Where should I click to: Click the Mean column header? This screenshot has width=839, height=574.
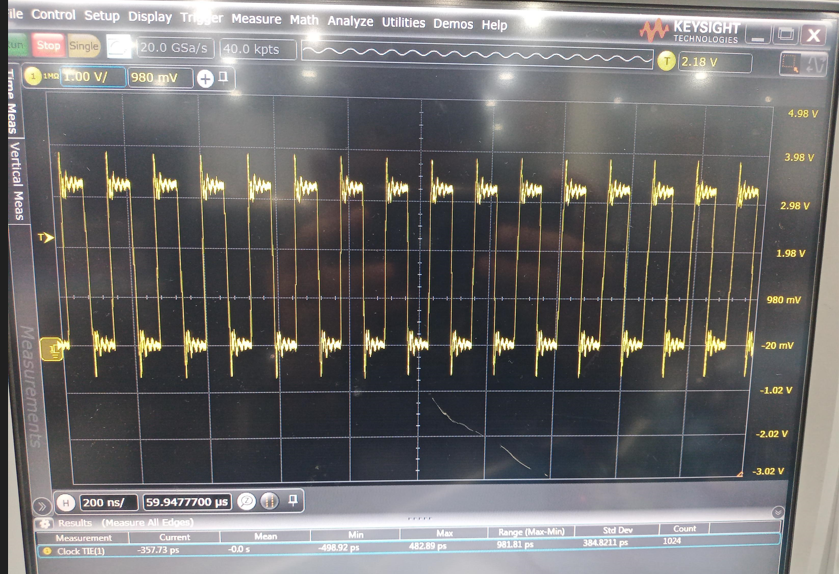coord(265,536)
